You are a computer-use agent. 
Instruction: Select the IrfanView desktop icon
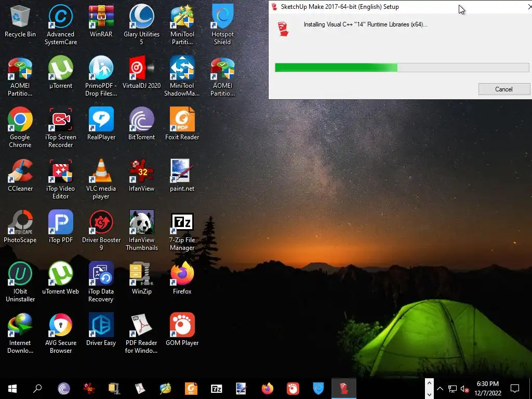pyautogui.click(x=141, y=176)
